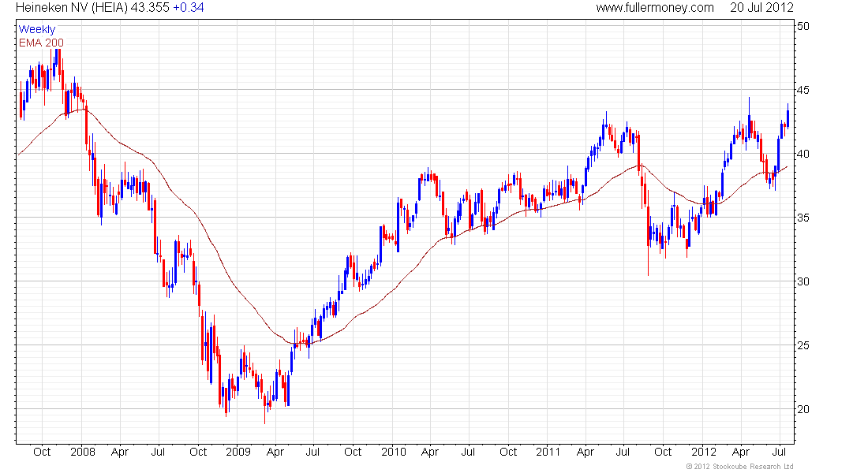This screenshot has width=868, height=473.
Task: Click the 25 price axis label
Action: (803, 345)
